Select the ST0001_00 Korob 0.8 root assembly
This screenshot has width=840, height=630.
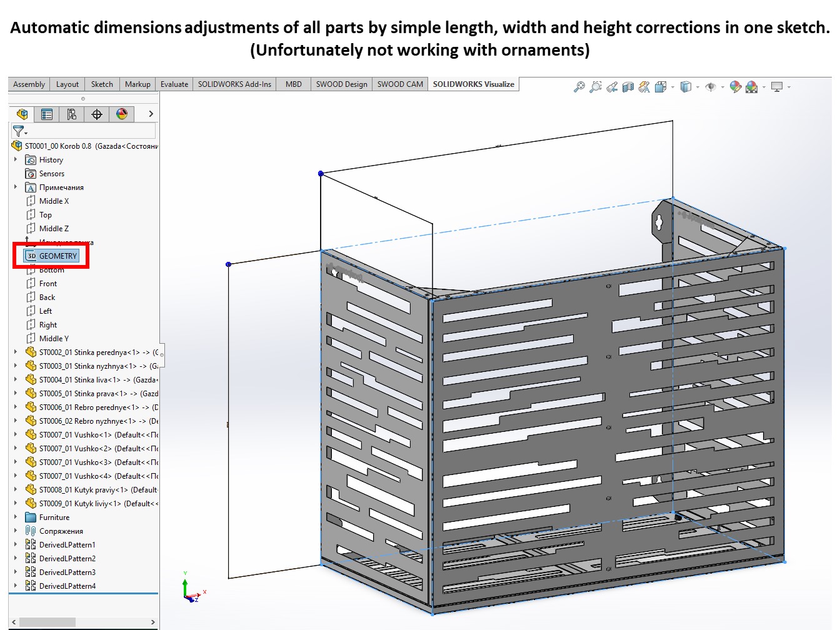85,146
